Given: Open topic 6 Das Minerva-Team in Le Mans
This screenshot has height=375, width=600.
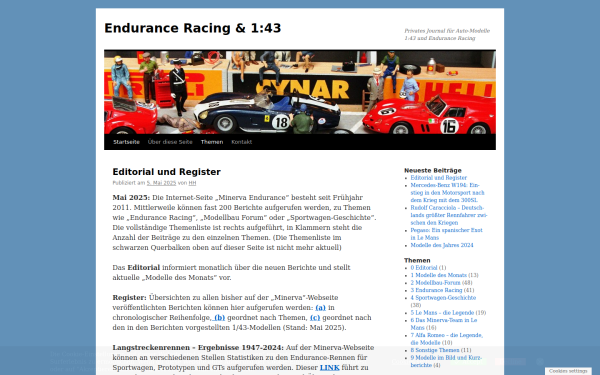Looking at the screenshot, I should click(x=444, y=324).
